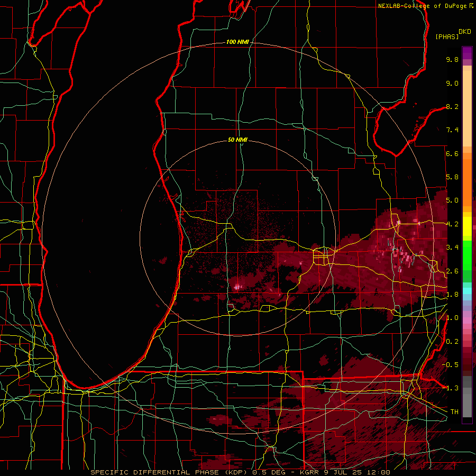This screenshot has width=476, height=476.
Task: Select the 4.2 value on the color scale
Action: (452, 224)
